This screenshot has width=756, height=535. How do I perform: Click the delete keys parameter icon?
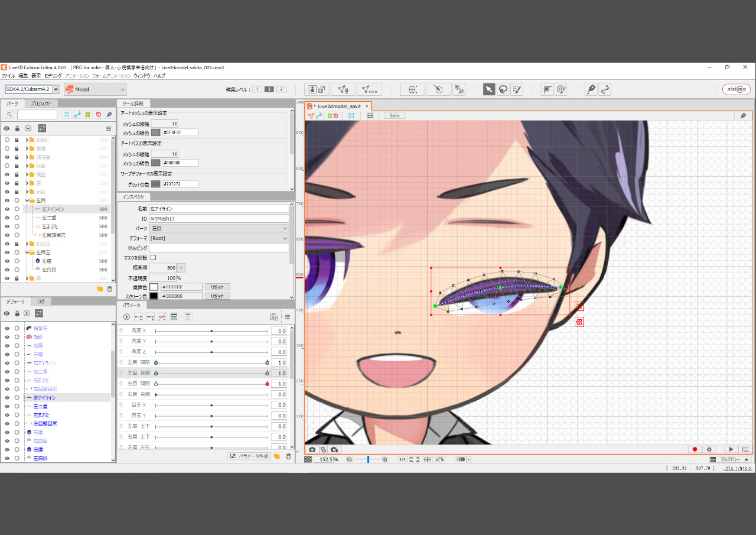(162, 317)
